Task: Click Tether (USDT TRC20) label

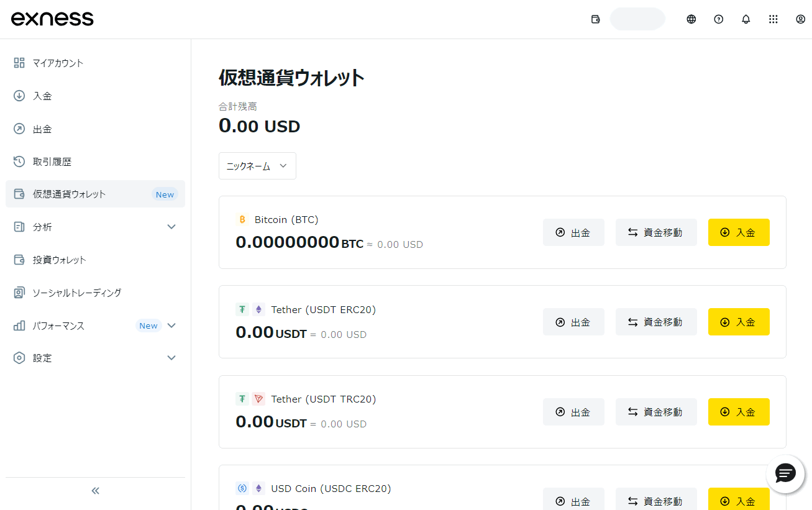Action: pos(323,399)
